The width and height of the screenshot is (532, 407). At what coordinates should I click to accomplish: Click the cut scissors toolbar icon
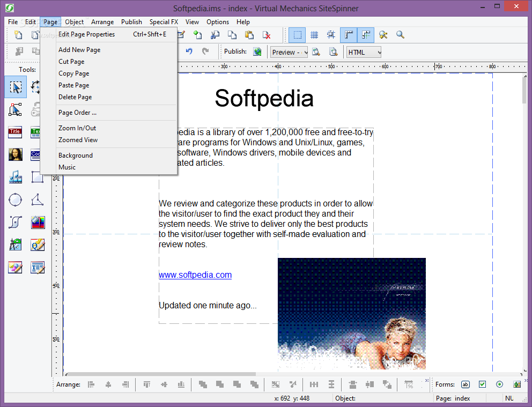(x=215, y=35)
